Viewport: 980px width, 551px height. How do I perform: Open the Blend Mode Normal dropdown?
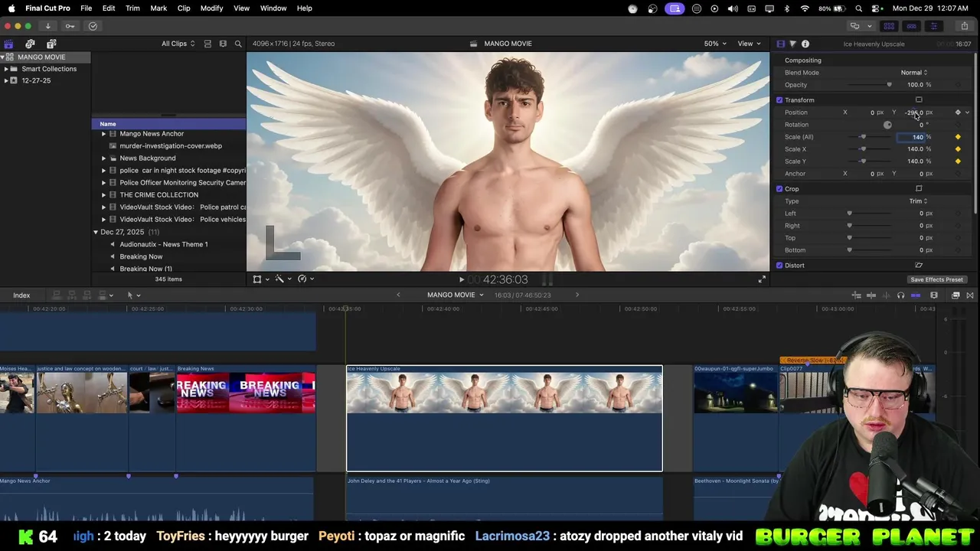(913, 73)
